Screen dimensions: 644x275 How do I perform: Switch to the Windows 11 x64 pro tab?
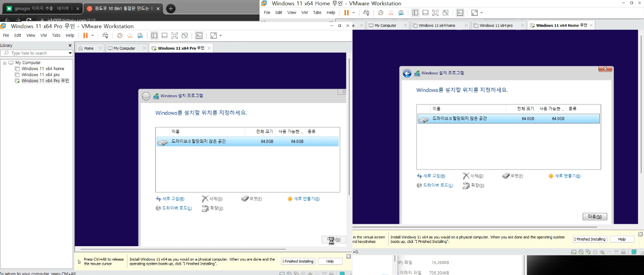[496, 26]
